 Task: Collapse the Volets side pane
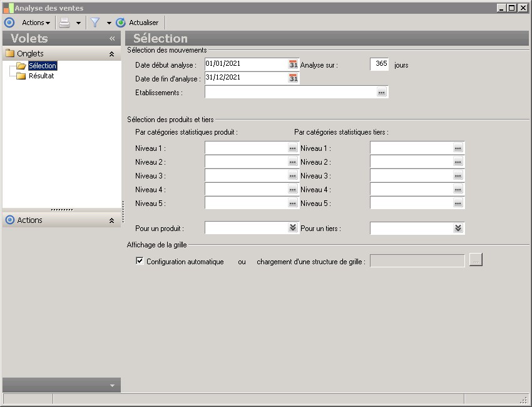112,38
